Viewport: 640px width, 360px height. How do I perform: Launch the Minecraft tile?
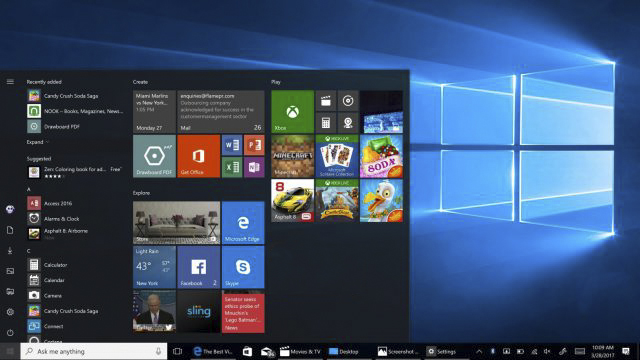[292, 156]
